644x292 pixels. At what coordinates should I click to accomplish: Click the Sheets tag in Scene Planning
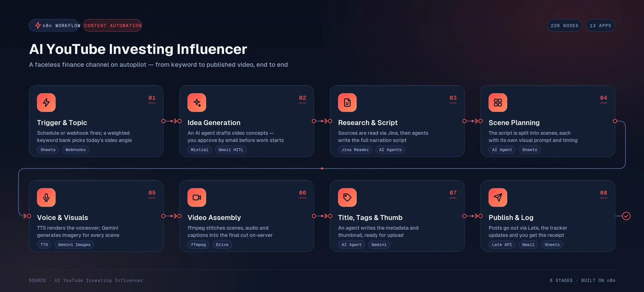pyautogui.click(x=530, y=150)
